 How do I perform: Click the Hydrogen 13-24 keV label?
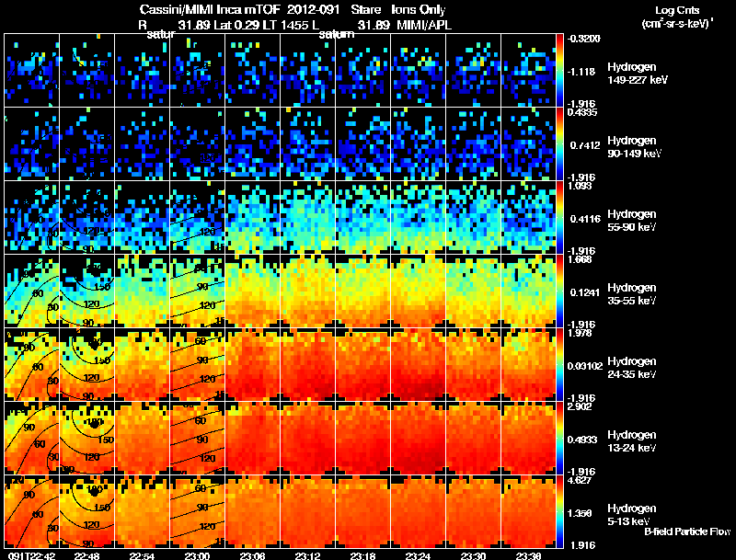click(632, 441)
